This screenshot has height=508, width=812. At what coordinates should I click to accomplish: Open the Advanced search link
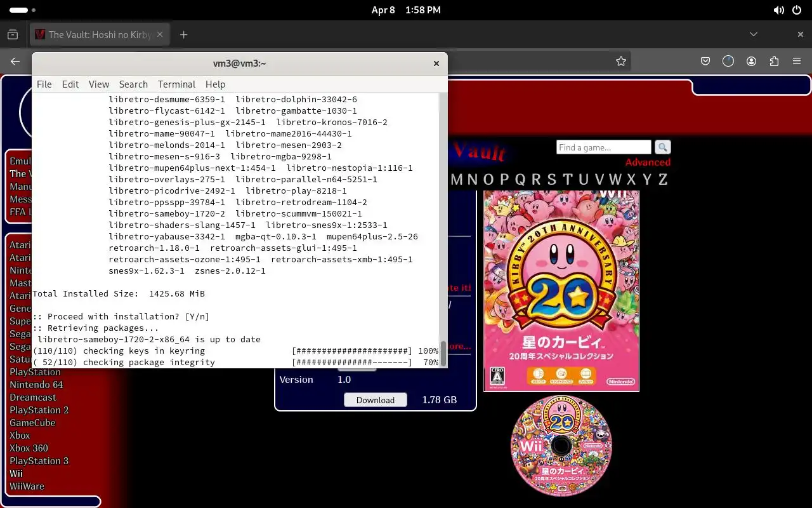tap(648, 163)
